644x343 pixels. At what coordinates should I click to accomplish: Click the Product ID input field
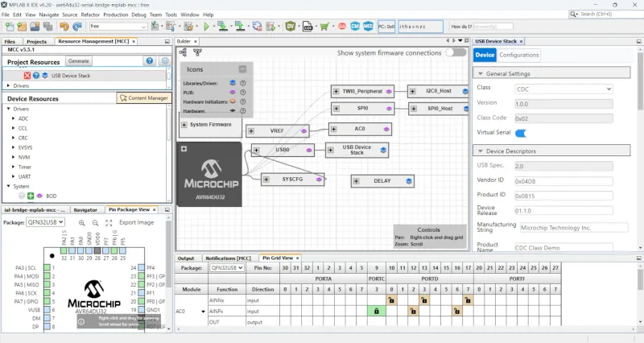pyautogui.click(x=564, y=196)
